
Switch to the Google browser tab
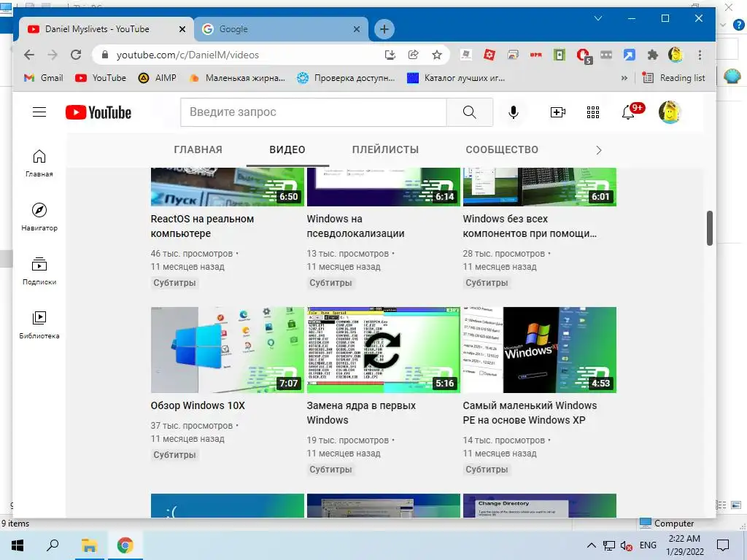pos(281,29)
